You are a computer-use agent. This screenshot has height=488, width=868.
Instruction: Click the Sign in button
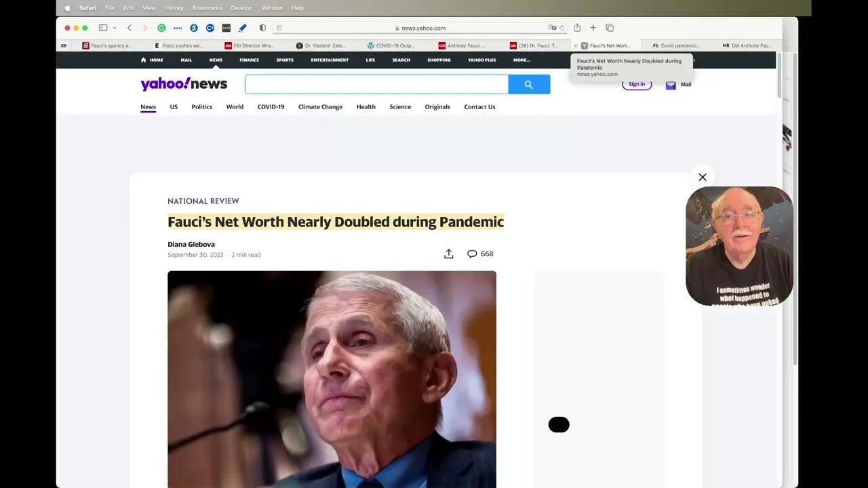coord(637,84)
